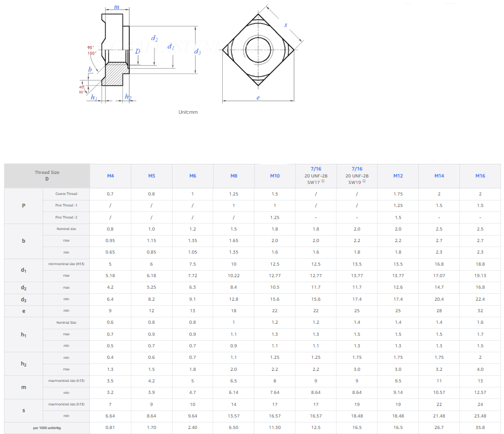The width and height of the screenshot is (504, 434).
Task: Select the Coarse Thread row label
Action: 66,194
